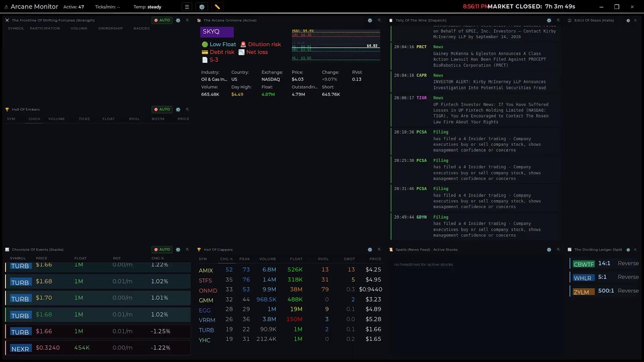Screen dimensions: 644x362
Task: Sort Hall Of Gappers by FLOAT column
Action: click(296, 259)
